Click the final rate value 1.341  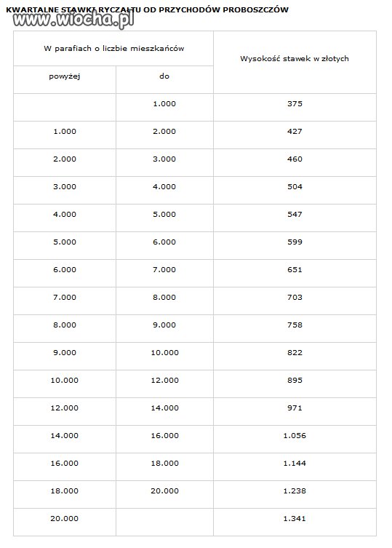pyautogui.click(x=295, y=519)
